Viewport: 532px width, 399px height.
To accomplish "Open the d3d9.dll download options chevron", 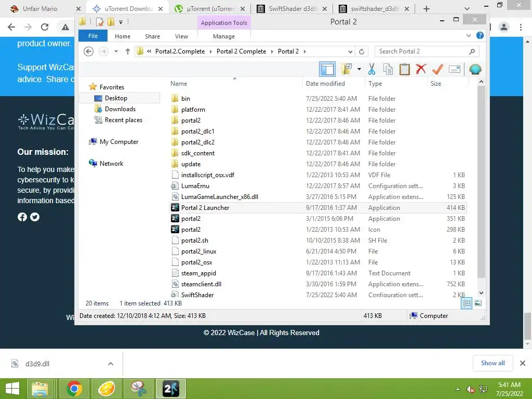I will (x=111, y=364).
